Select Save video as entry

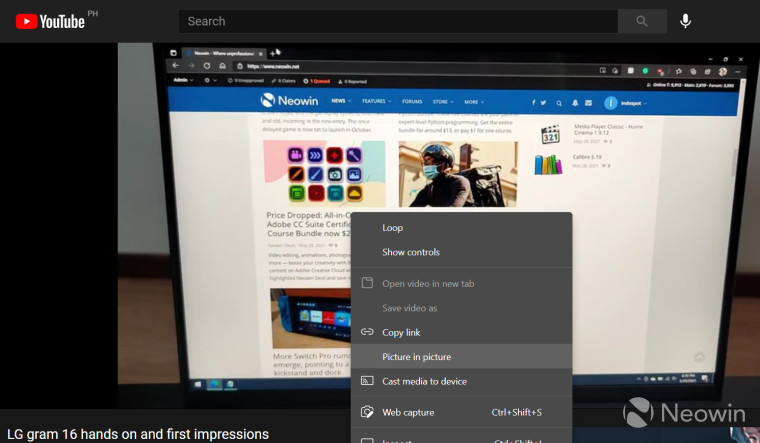click(461, 308)
